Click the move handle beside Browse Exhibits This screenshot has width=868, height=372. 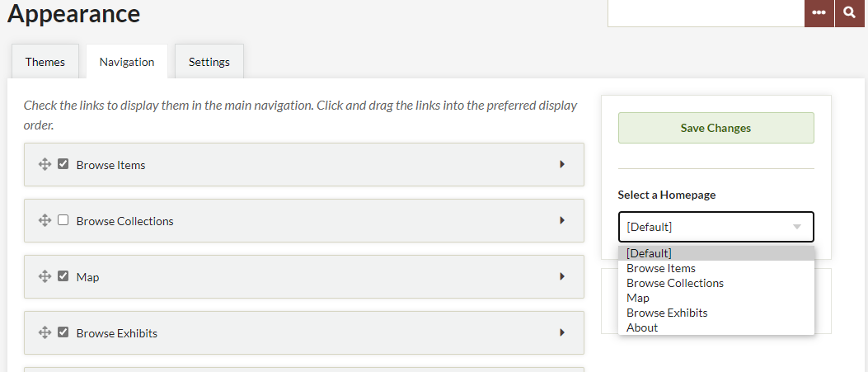(x=45, y=332)
